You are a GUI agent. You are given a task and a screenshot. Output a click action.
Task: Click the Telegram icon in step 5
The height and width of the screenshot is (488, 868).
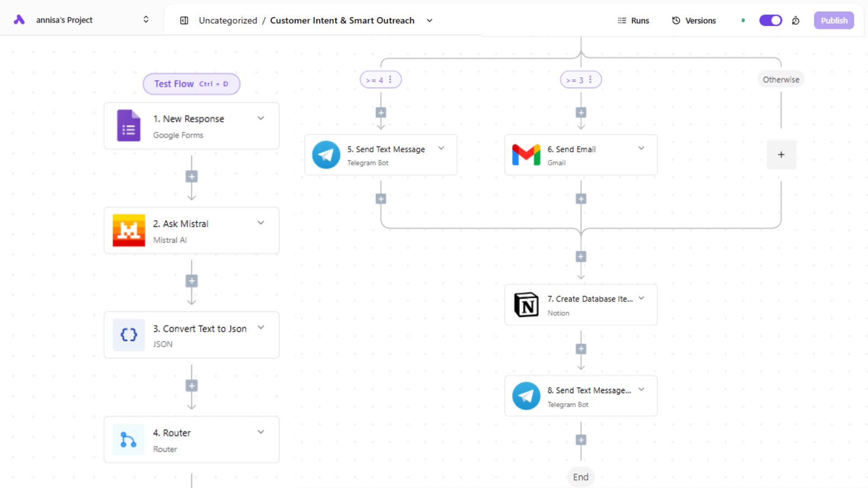[x=326, y=155]
